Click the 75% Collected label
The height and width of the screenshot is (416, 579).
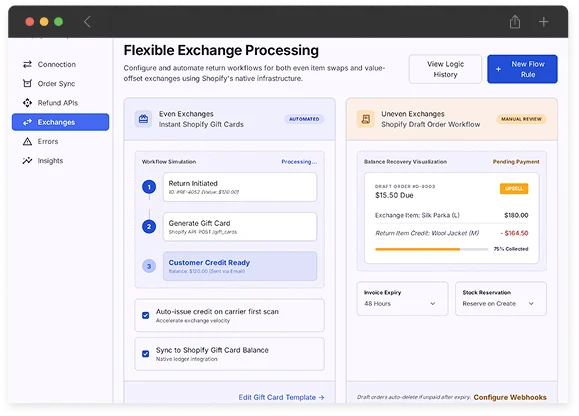[511, 249]
